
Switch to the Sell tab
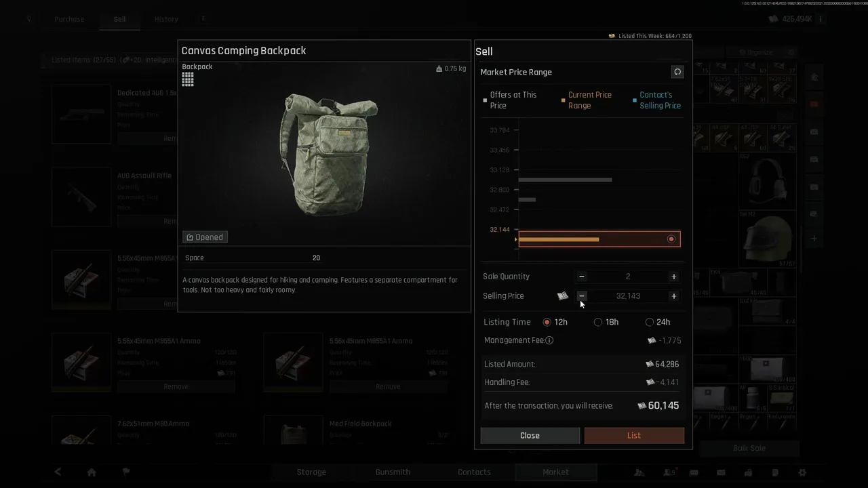pyautogui.click(x=119, y=19)
